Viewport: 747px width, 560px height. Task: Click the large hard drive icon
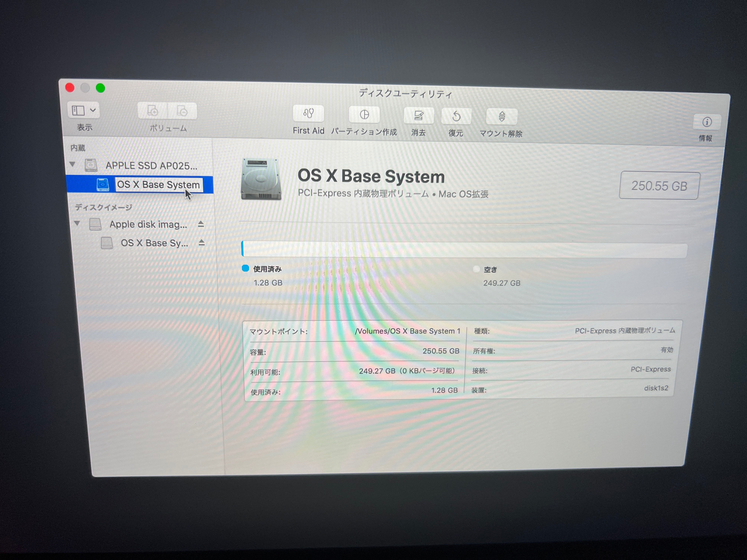(261, 179)
